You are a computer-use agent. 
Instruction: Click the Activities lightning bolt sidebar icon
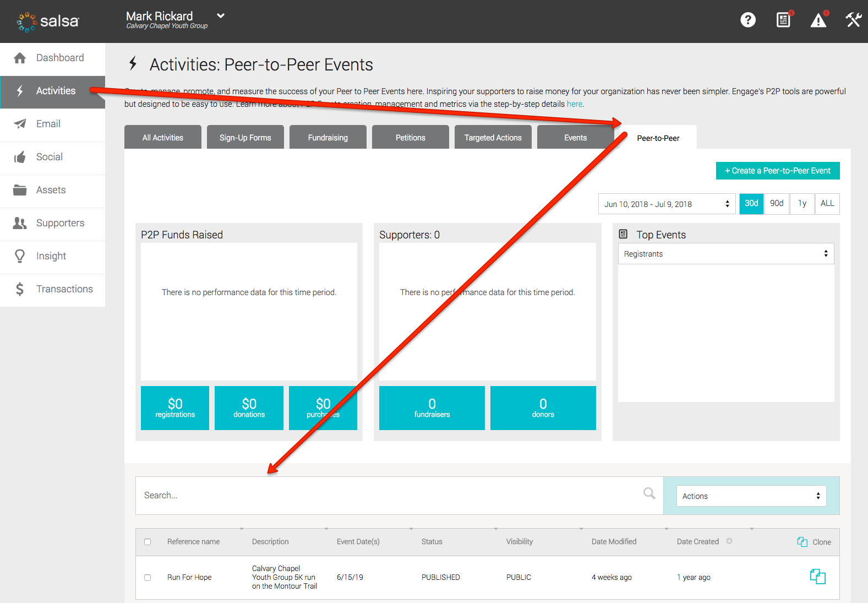pyautogui.click(x=20, y=91)
